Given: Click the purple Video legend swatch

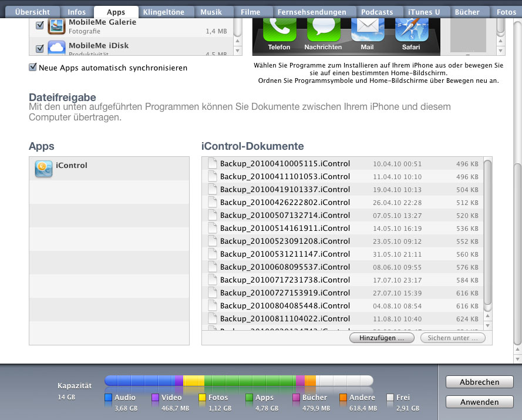Looking at the screenshot, I should tap(155, 397).
